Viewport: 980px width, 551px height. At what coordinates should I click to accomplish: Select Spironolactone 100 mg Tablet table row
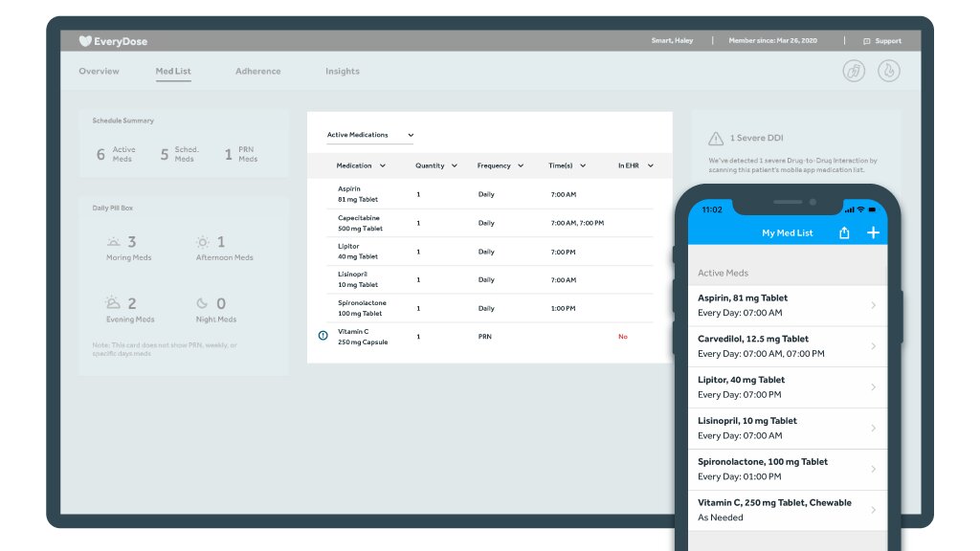[490, 308]
